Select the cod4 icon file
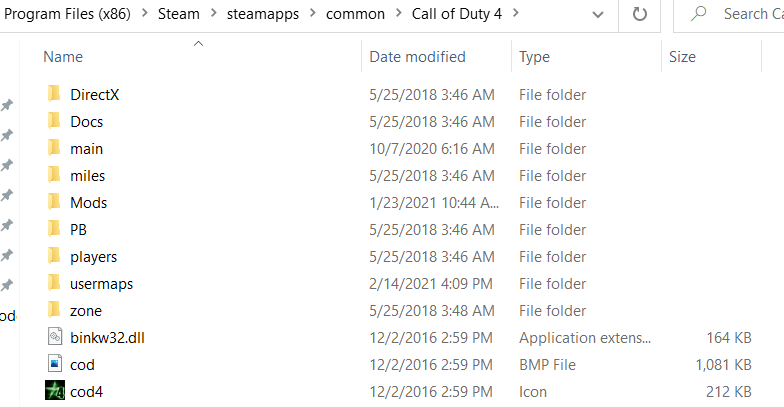 [x=55, y=392]
